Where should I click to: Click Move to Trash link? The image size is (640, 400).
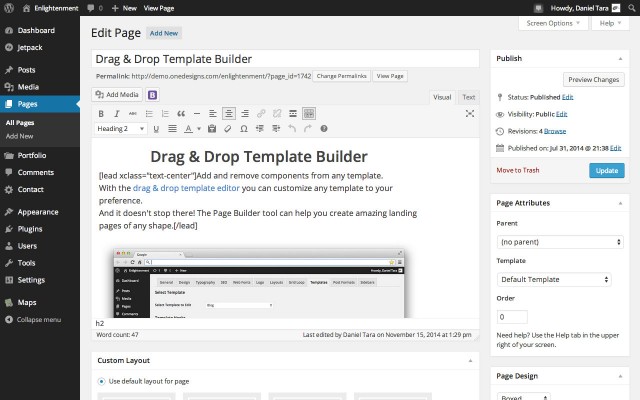click(x=518, y=171)
